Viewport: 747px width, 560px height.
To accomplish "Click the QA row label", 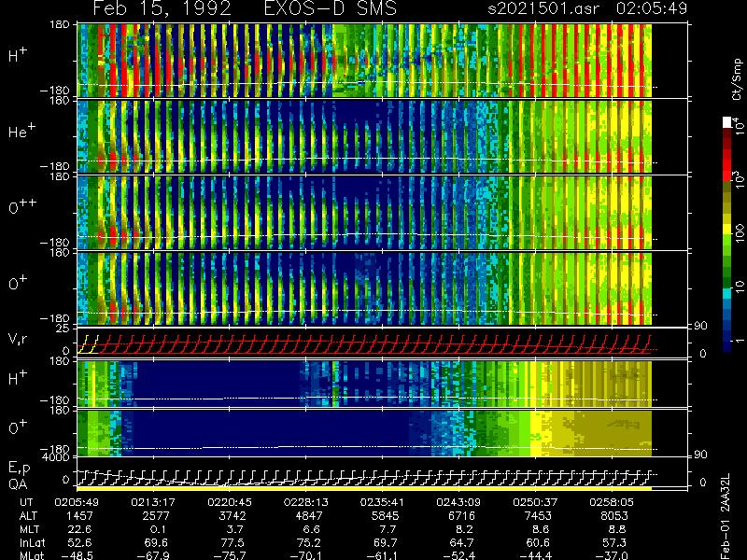I will [18, 483].
